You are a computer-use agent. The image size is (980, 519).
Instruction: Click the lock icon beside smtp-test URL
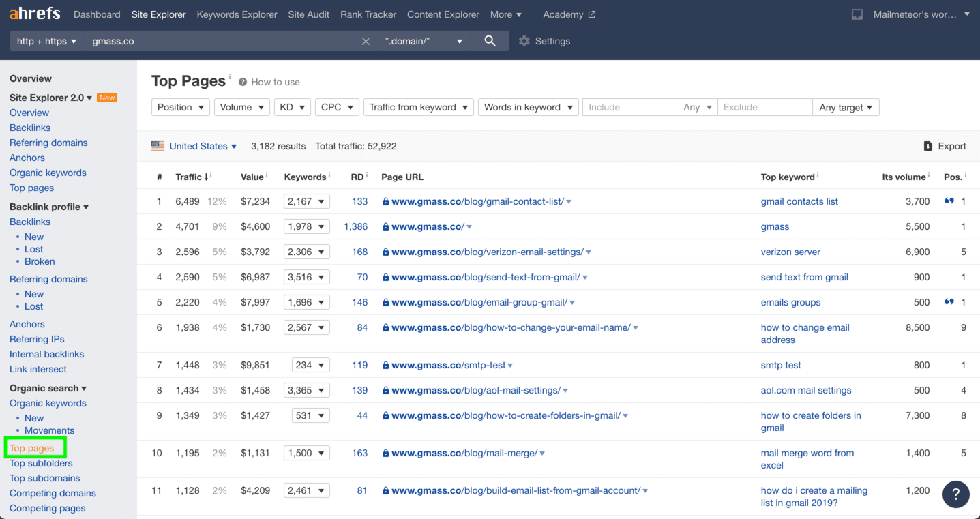click(385, 366)
